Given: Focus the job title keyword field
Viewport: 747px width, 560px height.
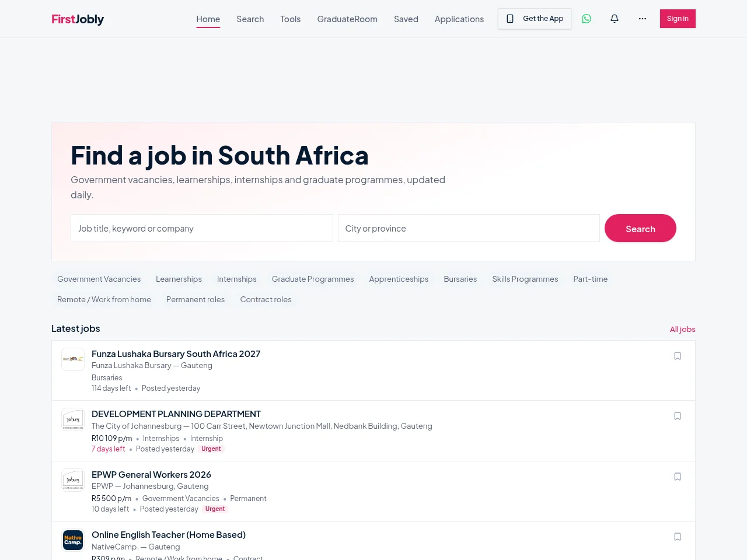Looking at the screenshot, I should [x=202, y=228].
